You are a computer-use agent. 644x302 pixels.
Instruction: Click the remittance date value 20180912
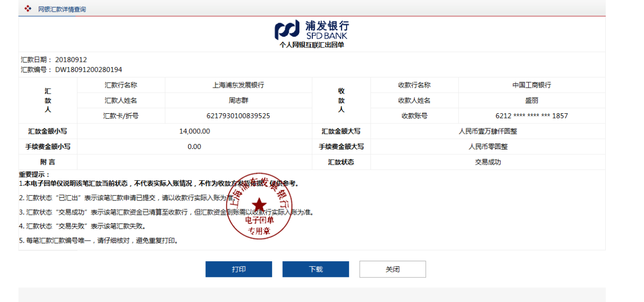coord(71,59)
